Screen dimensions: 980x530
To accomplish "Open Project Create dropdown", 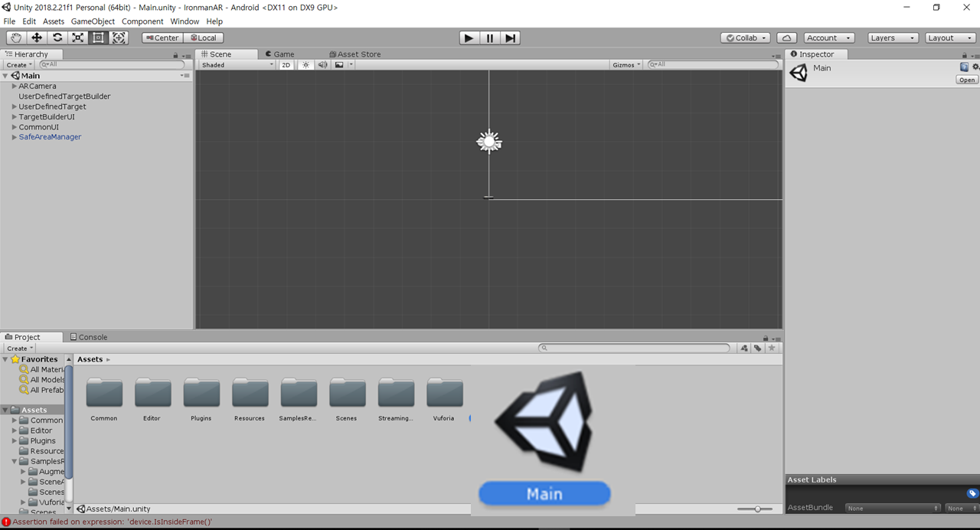I will [x=19, y=348].
